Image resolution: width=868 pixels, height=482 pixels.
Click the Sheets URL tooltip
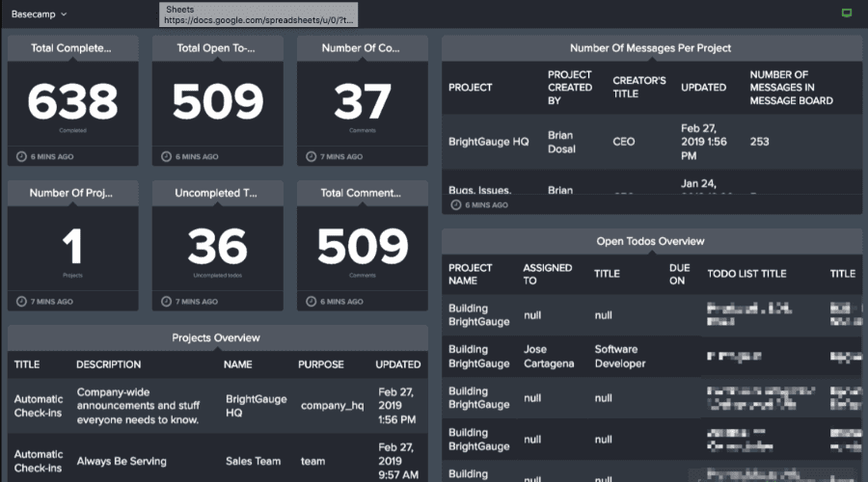click(258, 14)
